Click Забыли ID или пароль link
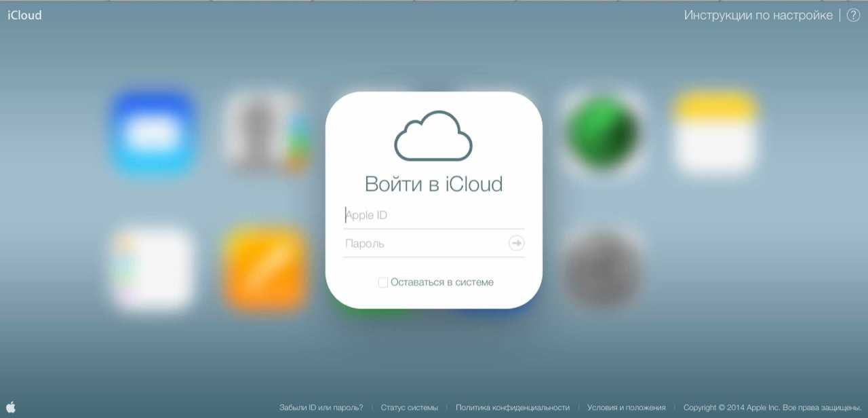The image size is (868, 418). point(321,408)
